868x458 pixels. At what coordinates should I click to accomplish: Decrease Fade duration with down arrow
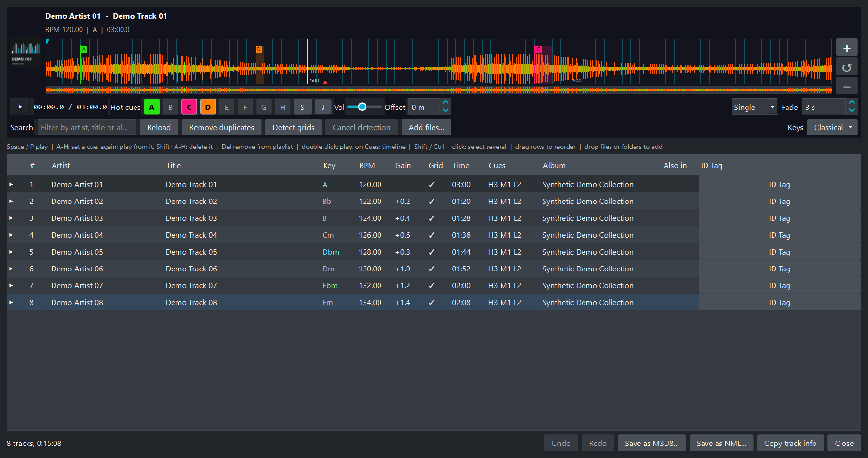(852, 111)
